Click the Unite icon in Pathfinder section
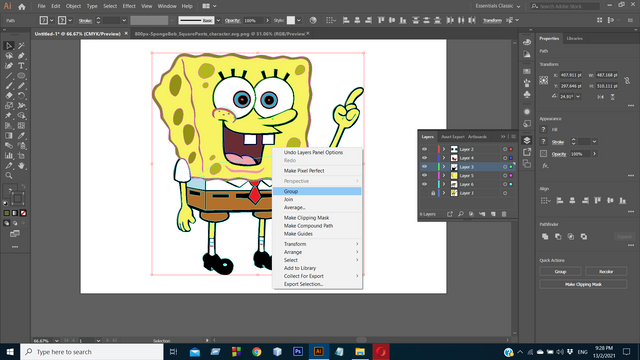Image resolution: width=640 pixels, height=360 pixels. (x=545, y=237)
